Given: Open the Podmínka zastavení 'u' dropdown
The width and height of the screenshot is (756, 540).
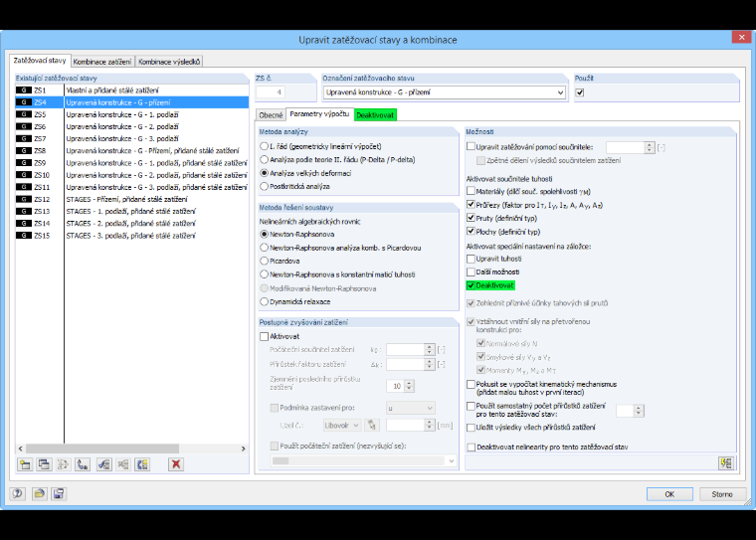Looking at the screenshot, I should [x=411, y=408].
